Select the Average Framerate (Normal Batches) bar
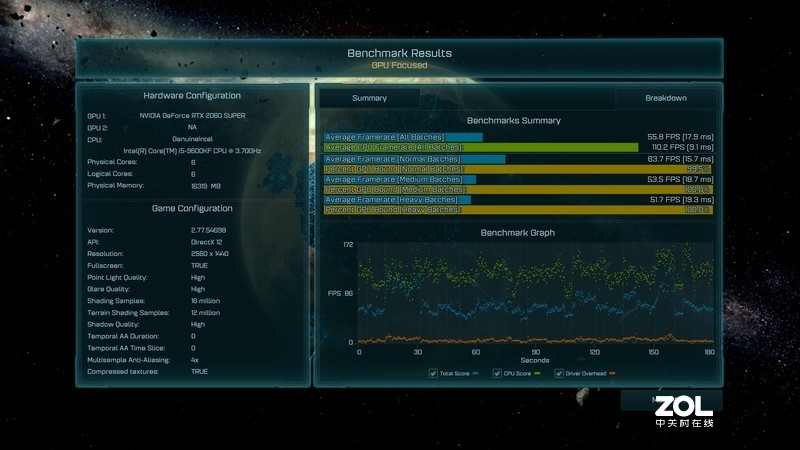This screenshot has height=450, width=800. [x=414, y=159]
